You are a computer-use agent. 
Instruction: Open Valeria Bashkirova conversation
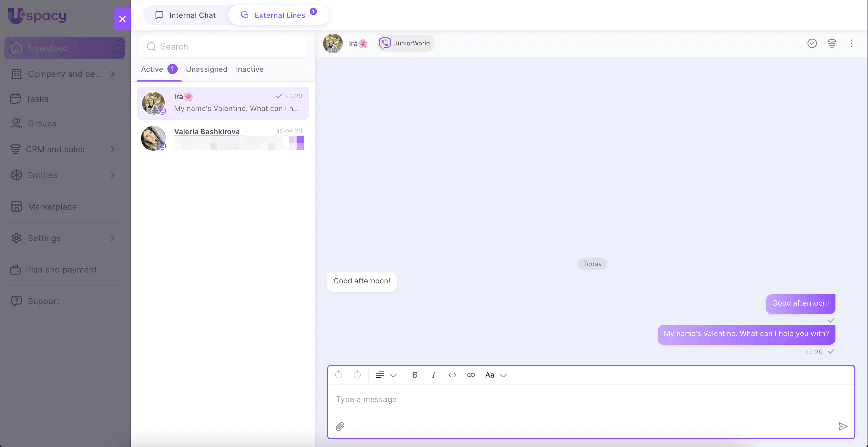pos(222,138)
